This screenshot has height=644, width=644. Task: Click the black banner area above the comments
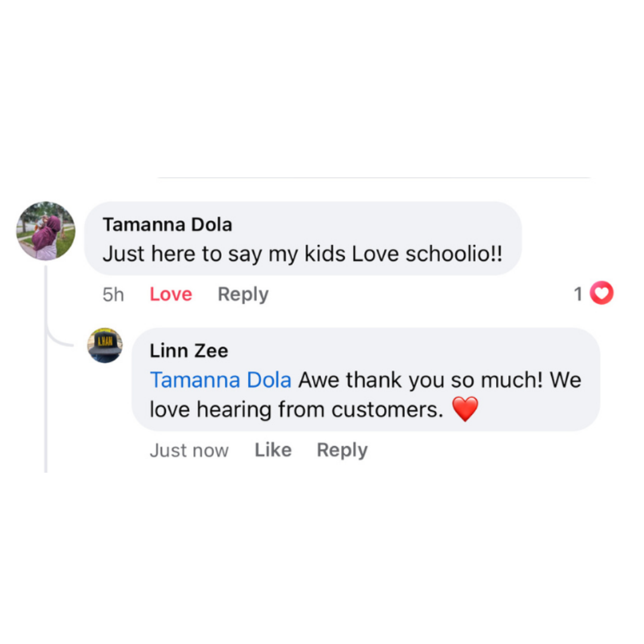point(322,83)
